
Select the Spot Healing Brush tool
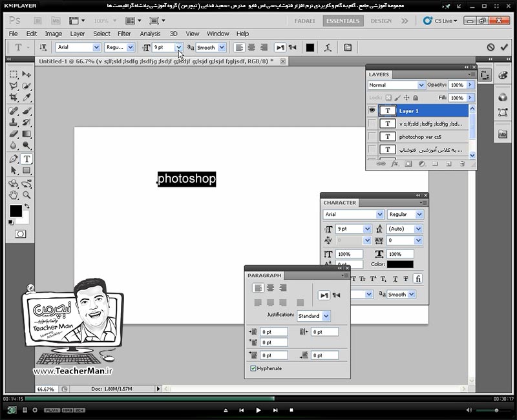click(14, 110)
